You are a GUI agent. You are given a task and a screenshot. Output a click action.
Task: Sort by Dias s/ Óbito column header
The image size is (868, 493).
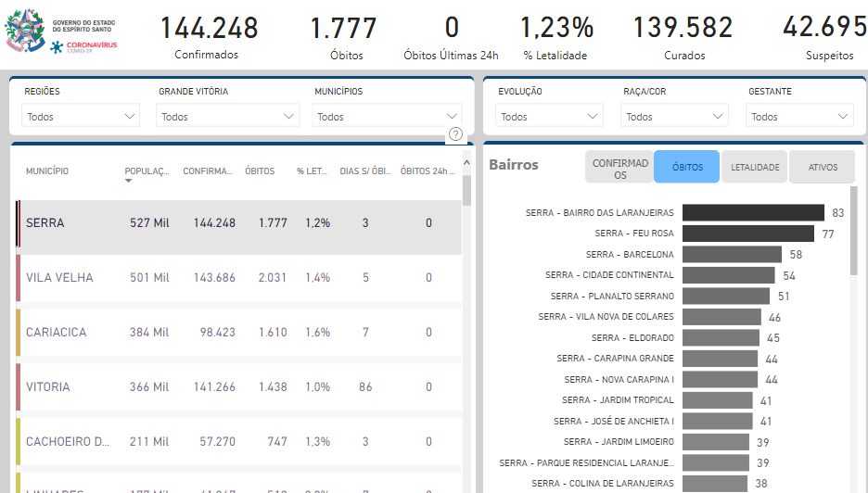tap(365, 171)
